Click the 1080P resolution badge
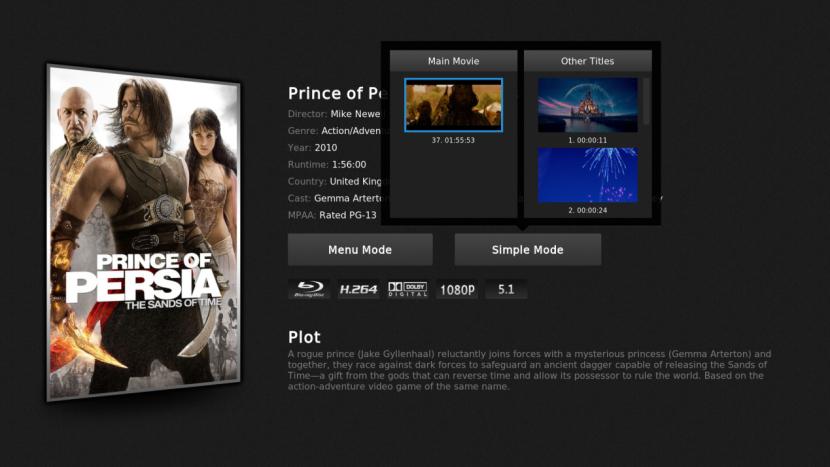Screen dimensions: 830x467 tap(457, 289)
